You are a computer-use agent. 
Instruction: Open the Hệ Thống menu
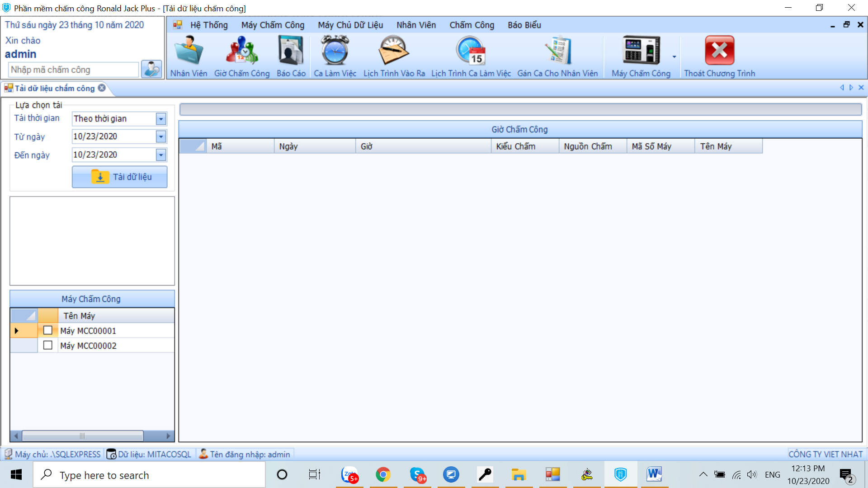click(x=208, y=25)
